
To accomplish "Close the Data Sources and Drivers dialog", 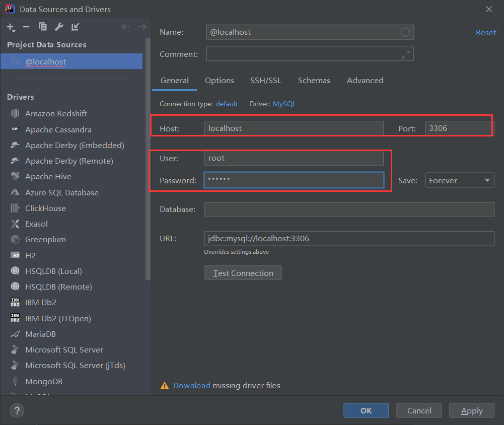I will point(488,9).
